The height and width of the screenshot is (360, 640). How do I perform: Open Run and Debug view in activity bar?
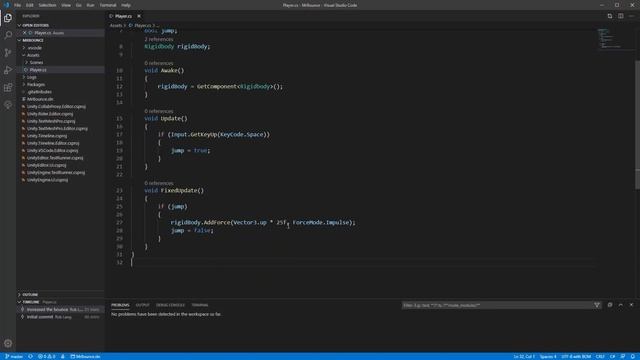point(8,70)
